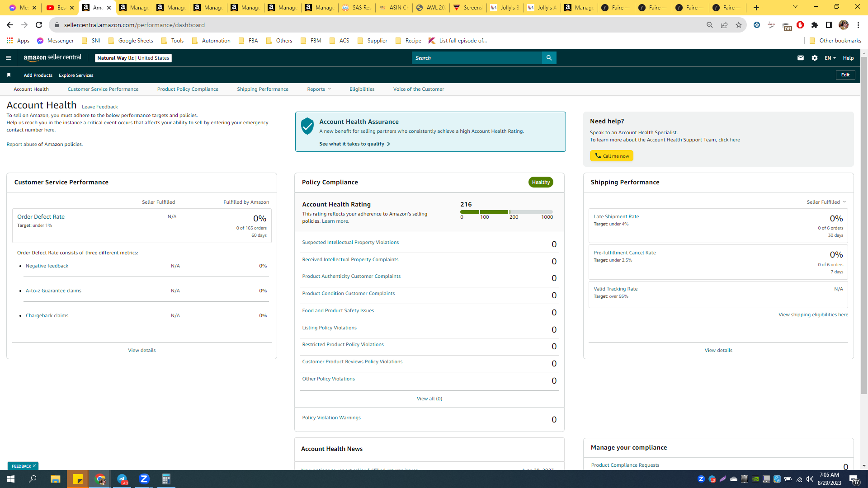Open Calculator from the taskbar
Screen dimensions: 868x488
166,479
